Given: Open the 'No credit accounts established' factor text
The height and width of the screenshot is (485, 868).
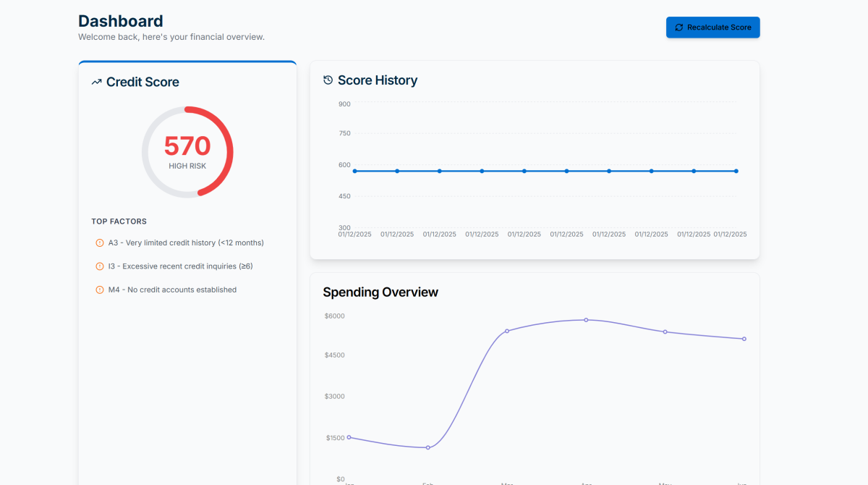Looking at the screenshot, I should click(172, 290).
